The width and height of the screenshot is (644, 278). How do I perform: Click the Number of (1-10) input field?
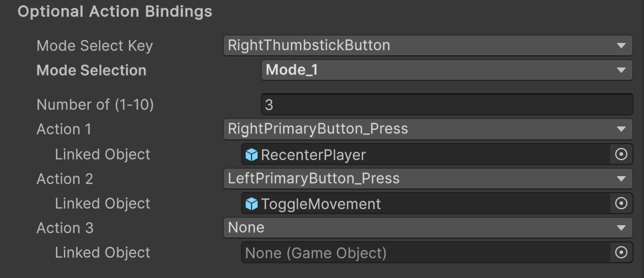pos(447,105)
